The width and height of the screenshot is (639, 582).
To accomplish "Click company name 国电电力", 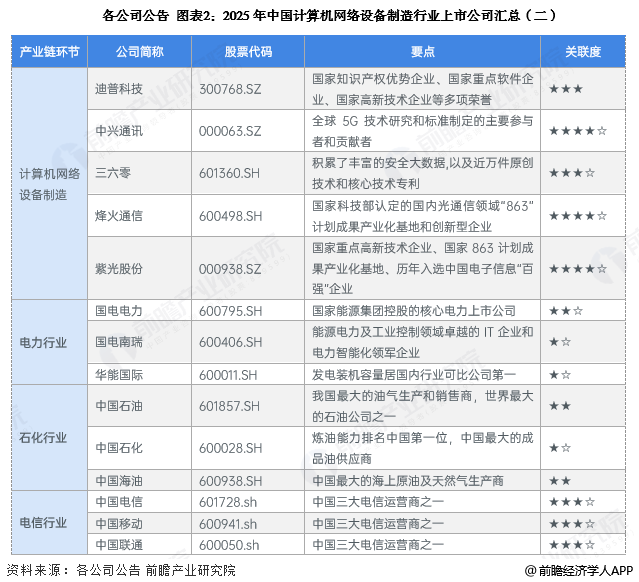I will 119,311.
